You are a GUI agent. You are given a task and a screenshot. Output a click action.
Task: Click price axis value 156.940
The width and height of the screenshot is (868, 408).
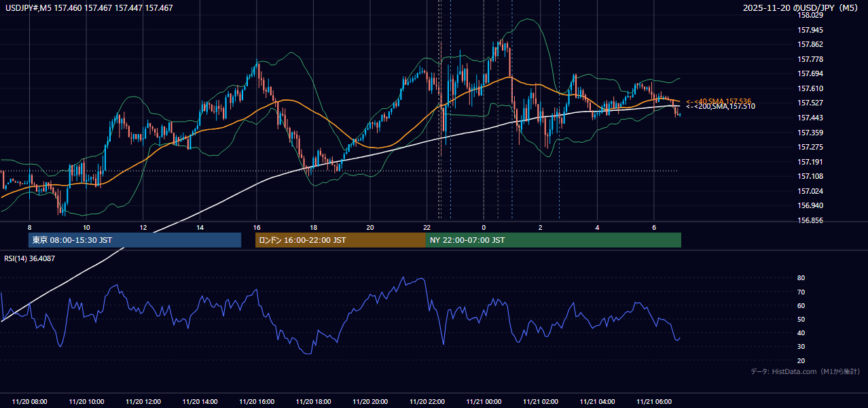tap(811, 205)
